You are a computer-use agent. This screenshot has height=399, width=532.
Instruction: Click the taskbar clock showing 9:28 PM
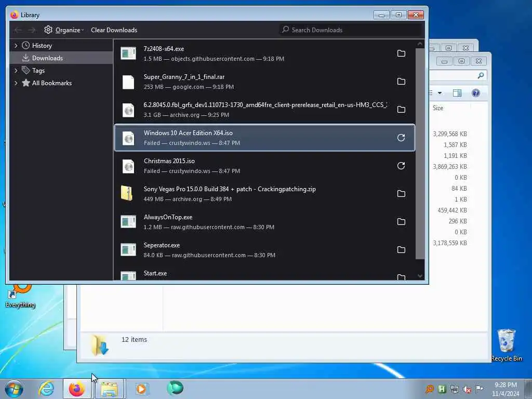pos(506,389)
